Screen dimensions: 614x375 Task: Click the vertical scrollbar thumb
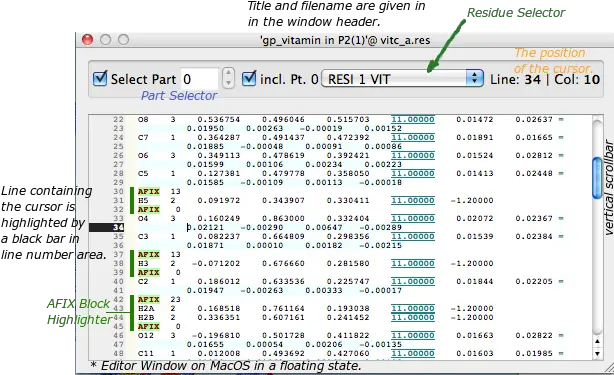[597, 178]
